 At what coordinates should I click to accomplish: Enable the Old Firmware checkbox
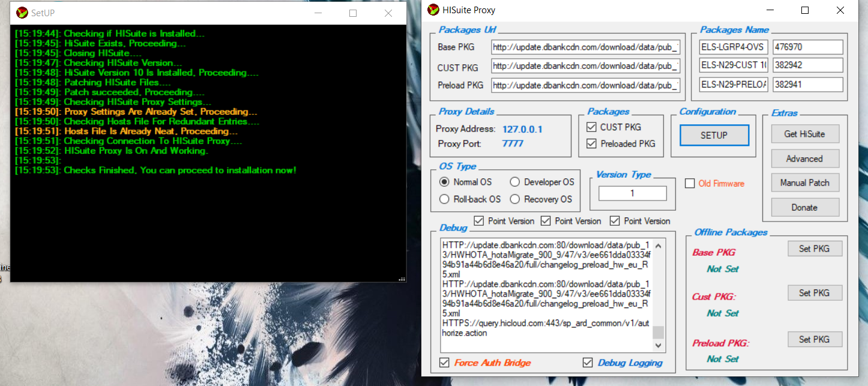point(690,183)
